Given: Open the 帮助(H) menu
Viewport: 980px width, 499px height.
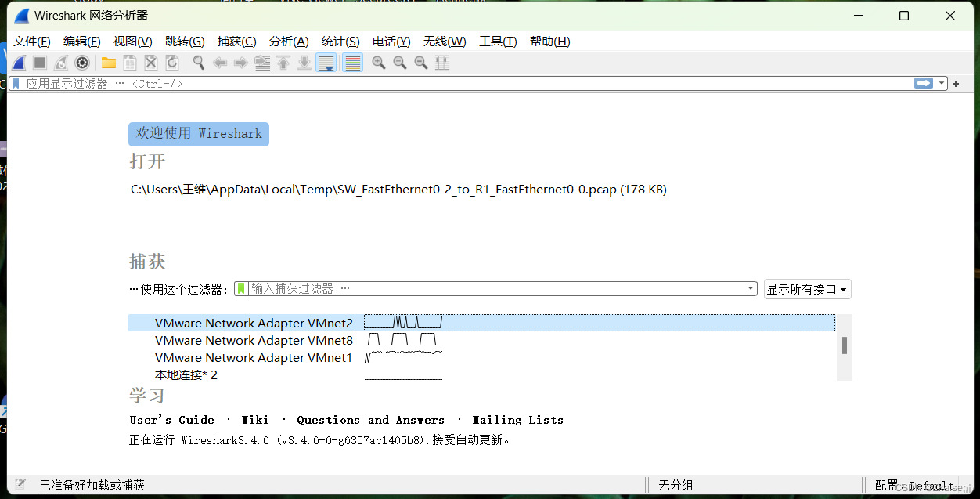Looking at the screenshot, I should pyautogui.click(x=550, y=42).
